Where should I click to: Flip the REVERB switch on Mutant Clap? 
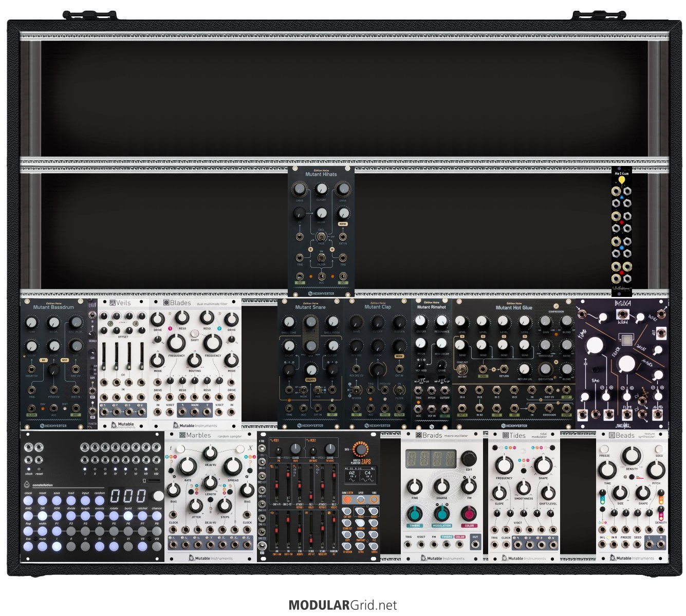tap(356, 390)
